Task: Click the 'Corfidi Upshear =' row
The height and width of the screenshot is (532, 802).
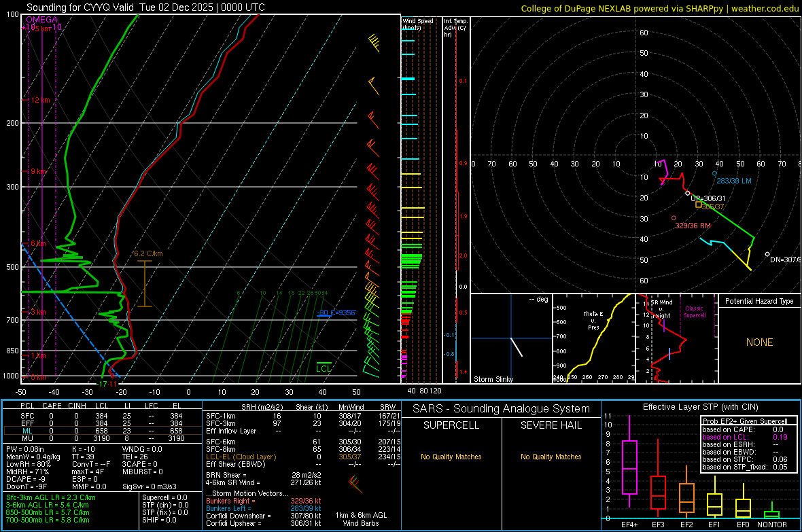Action: (x=264, y=523)
